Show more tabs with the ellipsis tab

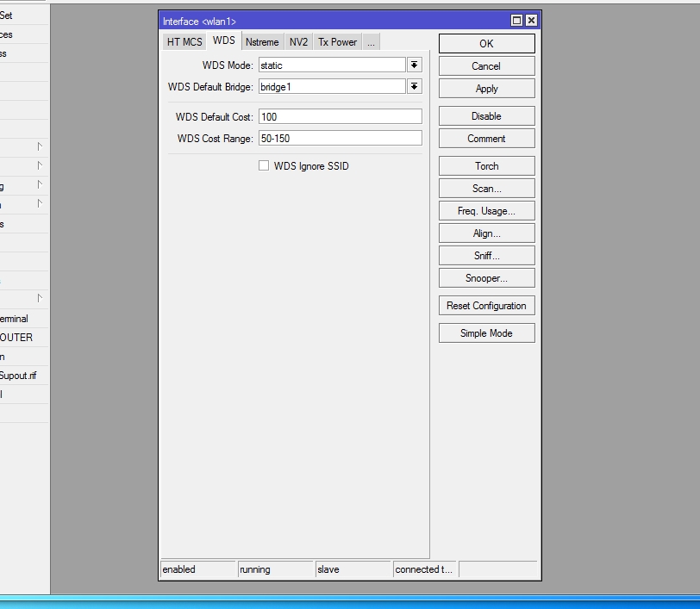point(371,42)
